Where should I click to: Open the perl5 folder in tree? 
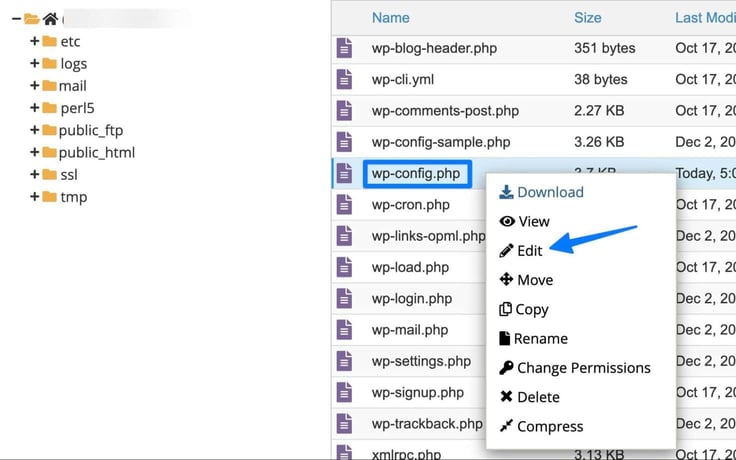click(77, 108)
